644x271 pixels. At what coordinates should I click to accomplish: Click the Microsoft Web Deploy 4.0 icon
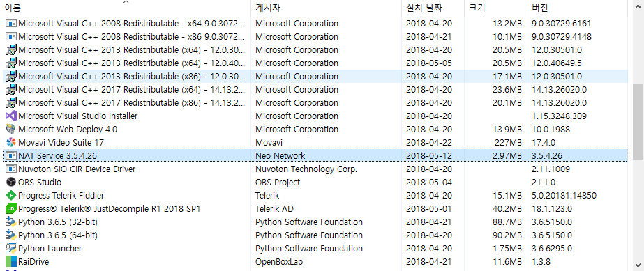(11, 129)
